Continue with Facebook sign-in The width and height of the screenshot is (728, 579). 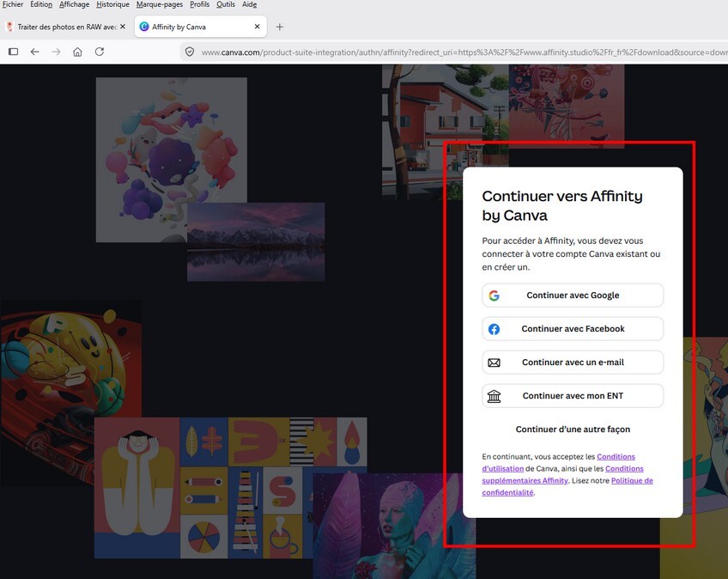pyautogui.click(x=573, y=328)
